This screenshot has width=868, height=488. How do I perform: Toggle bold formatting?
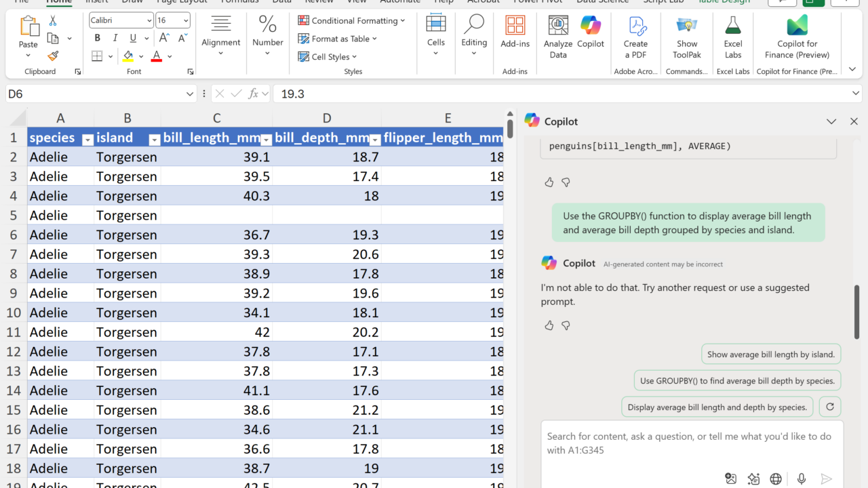coord(98,38)
